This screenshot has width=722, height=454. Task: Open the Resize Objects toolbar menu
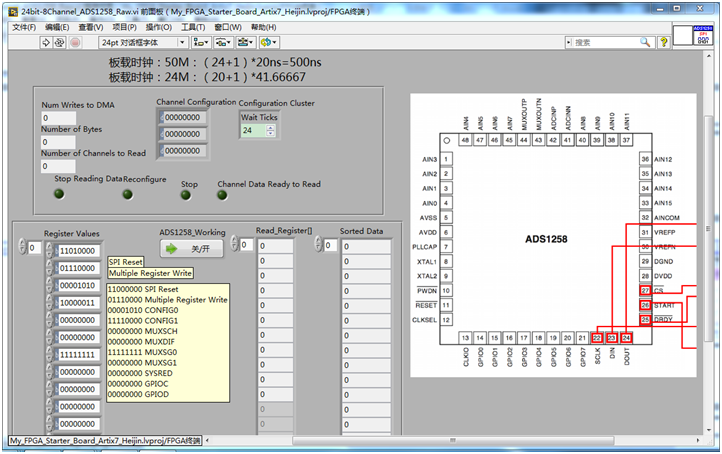(245, 42)
